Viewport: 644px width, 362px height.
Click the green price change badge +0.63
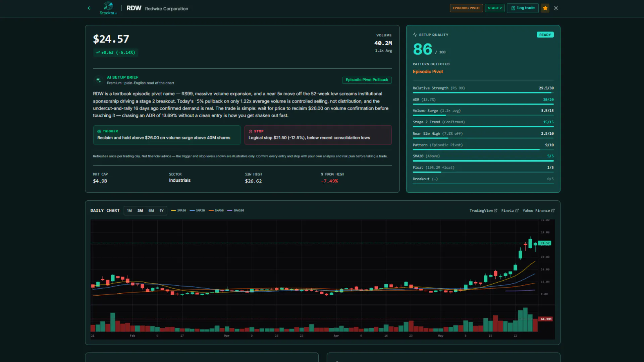(x=115, y=53)
